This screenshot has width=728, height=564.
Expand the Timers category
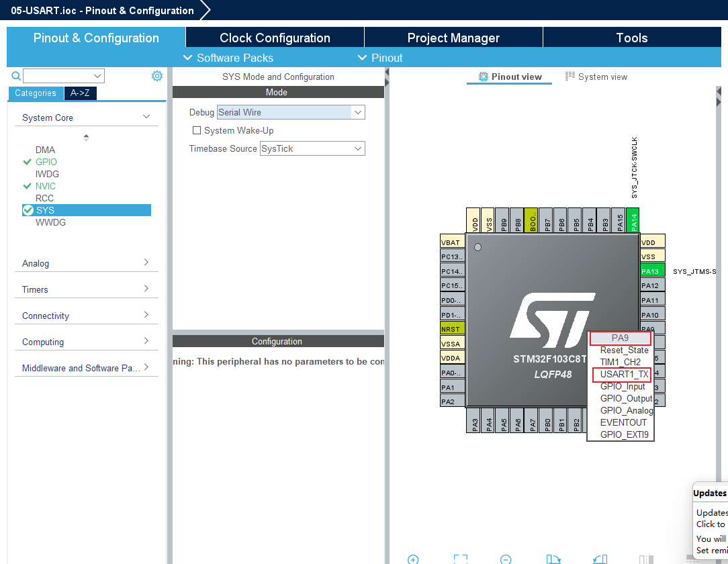pos(87,289)
